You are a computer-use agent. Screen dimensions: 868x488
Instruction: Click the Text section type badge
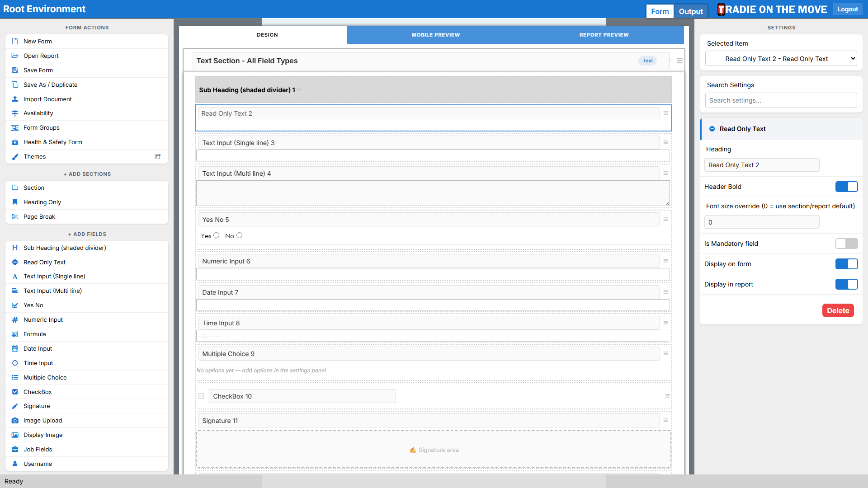pyautogui.click(x=648, y=61)
